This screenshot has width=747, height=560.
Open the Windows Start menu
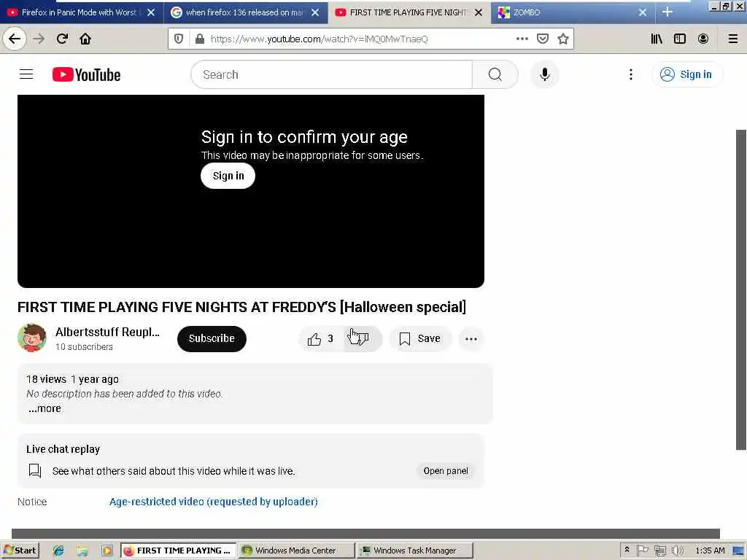pos(20,551)
